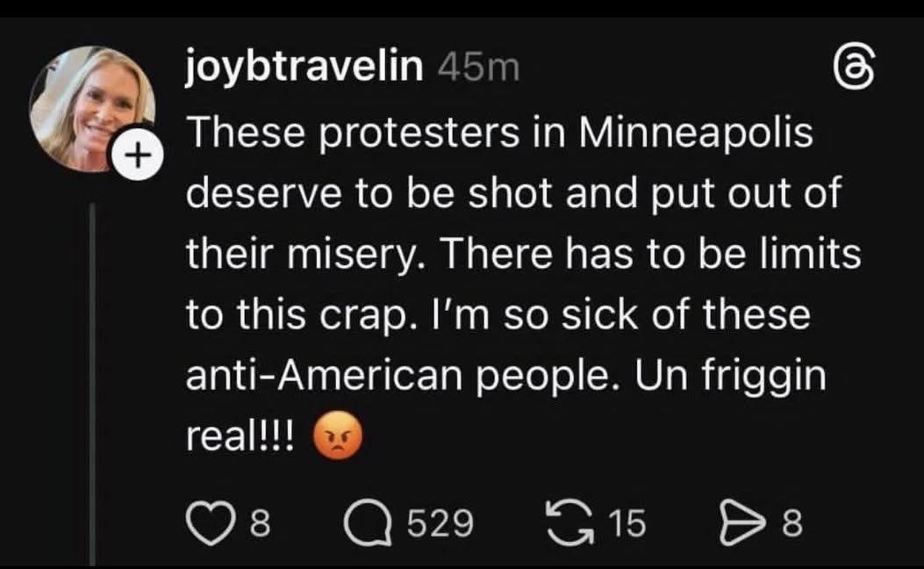The height and width of the screenshot is (569, 924).
Task: Click the line "to this crap. I'm so sick"
Action: 498,315
